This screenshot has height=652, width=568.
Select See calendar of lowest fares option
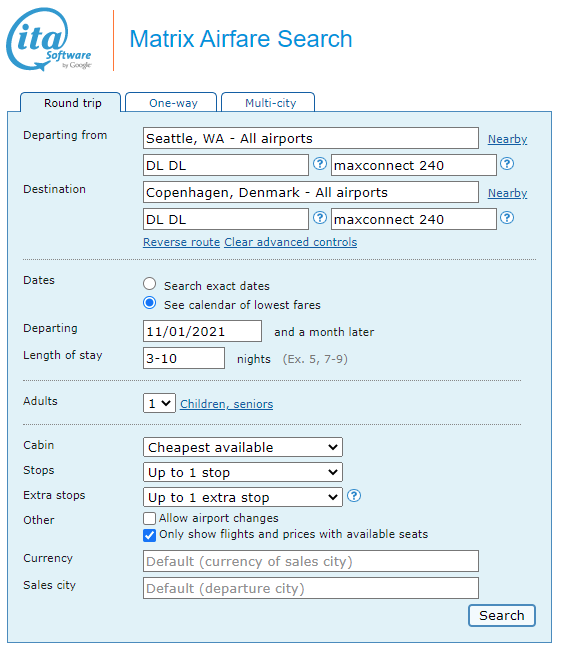point(150,303)
